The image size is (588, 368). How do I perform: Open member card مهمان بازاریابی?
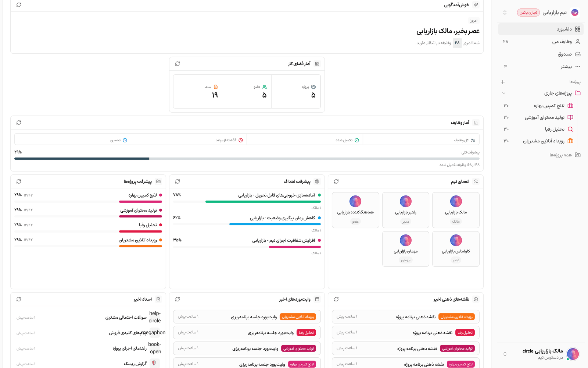406,249
